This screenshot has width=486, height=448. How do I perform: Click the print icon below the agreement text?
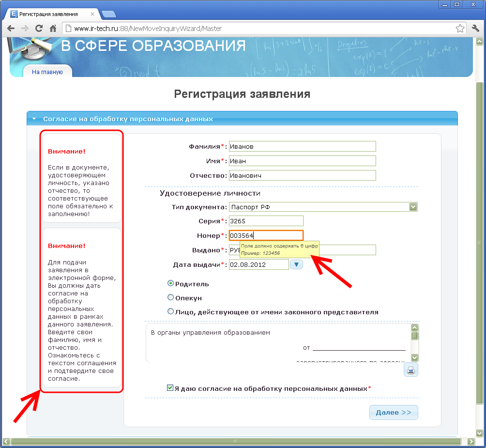411,370
